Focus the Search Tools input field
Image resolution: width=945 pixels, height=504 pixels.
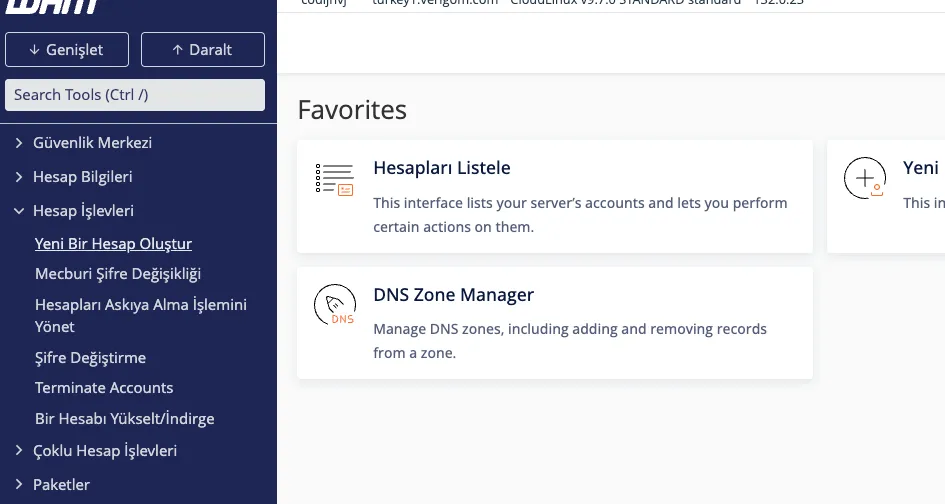click(135, 95)
